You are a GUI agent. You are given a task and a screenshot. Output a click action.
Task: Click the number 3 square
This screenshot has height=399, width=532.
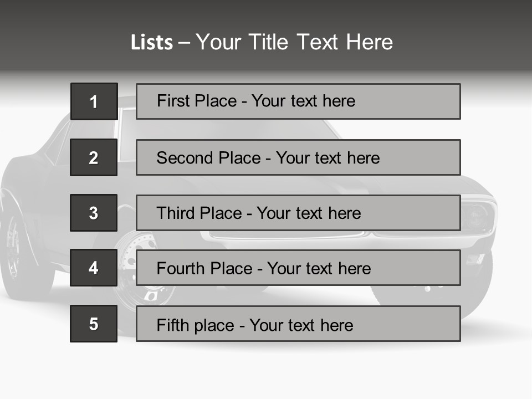pos(94,213)
